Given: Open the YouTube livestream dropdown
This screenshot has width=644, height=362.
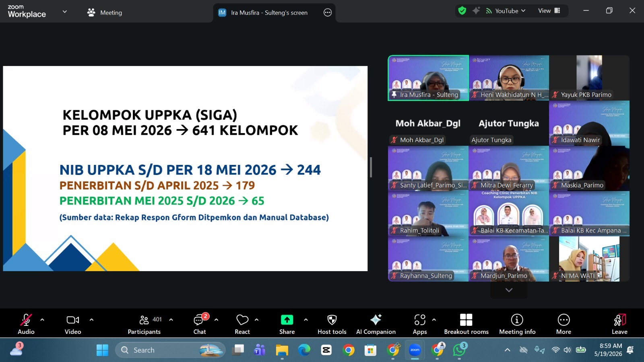Looking at the screenshot, I should click(x=506, y=11).
